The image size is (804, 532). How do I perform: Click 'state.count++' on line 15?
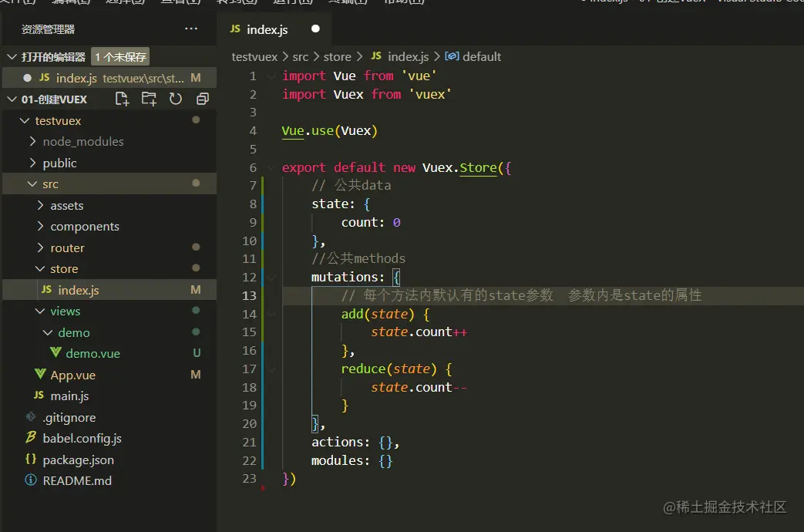[x=419, y=332]
